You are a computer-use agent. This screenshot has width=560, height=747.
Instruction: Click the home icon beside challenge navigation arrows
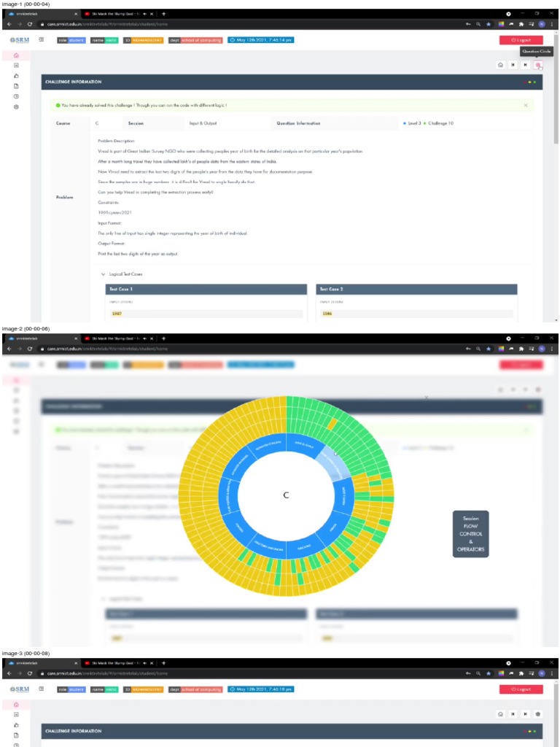pos(500,65)
